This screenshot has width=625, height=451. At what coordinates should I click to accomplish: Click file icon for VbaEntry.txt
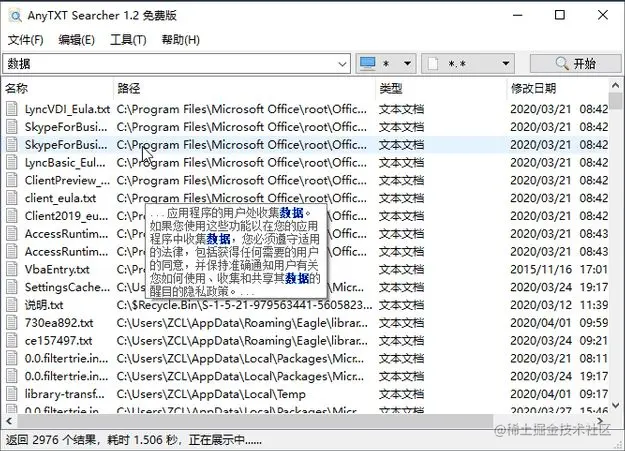(12, 269)
